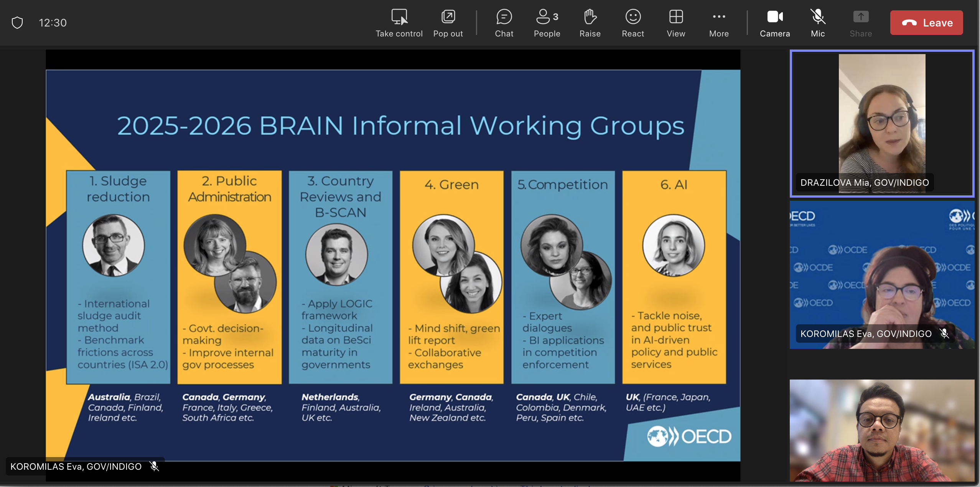Click the slide title 2025-2026 BRAIN Informal Working Groups
The image size is (980, 487).
[400, 126]
